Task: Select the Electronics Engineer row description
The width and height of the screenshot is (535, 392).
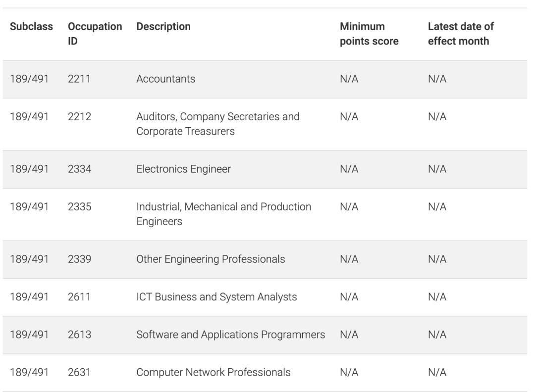Action: [184, 169]
